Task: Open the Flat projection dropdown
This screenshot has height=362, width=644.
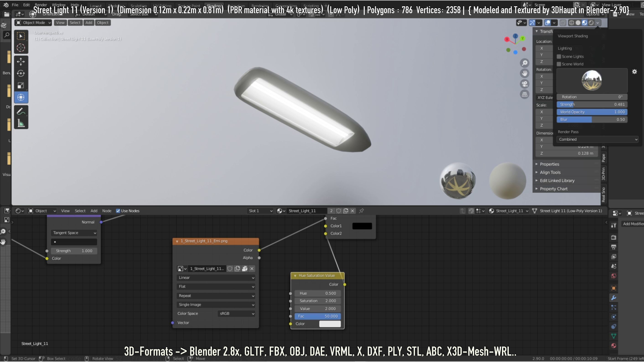Action: tap(216, 287)
